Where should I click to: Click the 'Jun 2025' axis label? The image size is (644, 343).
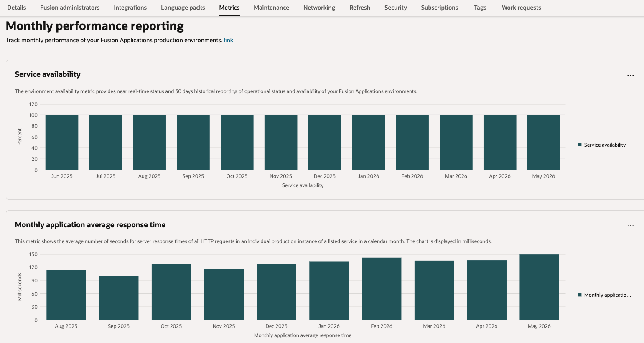coord(62,176)
